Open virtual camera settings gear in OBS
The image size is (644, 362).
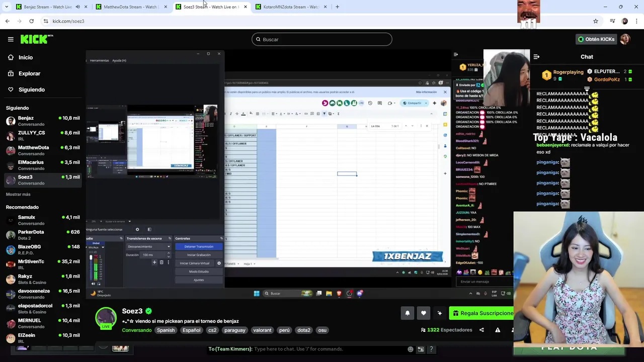coord(219,263)
